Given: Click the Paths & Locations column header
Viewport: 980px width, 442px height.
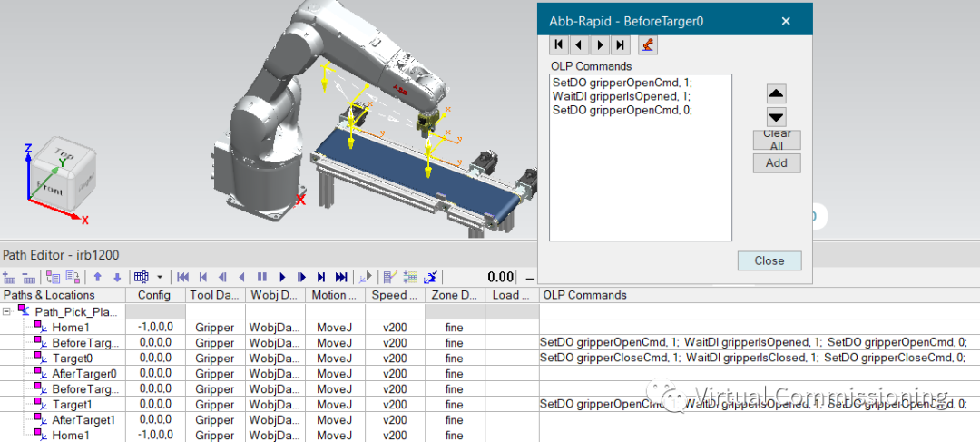Looking at the screenshot, I should [x=63, y=295].
